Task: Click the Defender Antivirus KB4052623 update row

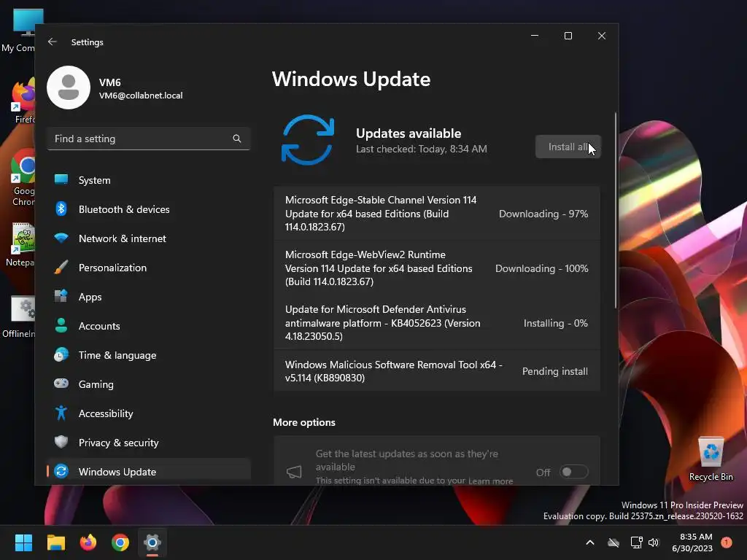Action: click(436, 323)
